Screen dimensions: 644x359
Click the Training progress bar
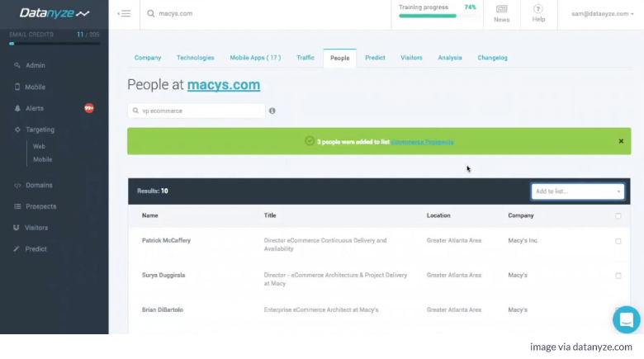coord(438,16)
